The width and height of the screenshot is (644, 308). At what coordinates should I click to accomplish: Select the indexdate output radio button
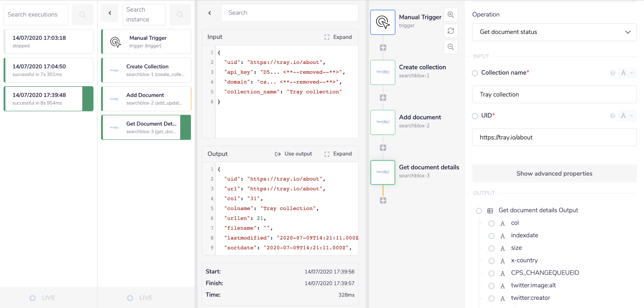pos(492,236)
